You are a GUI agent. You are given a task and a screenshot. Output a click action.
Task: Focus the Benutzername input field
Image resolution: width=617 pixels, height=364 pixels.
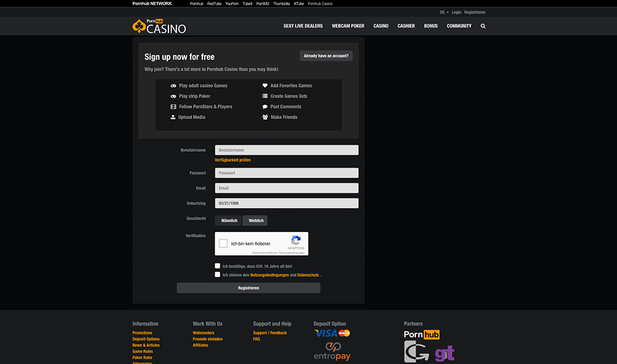pyautogui.click(x=286, y=150)
